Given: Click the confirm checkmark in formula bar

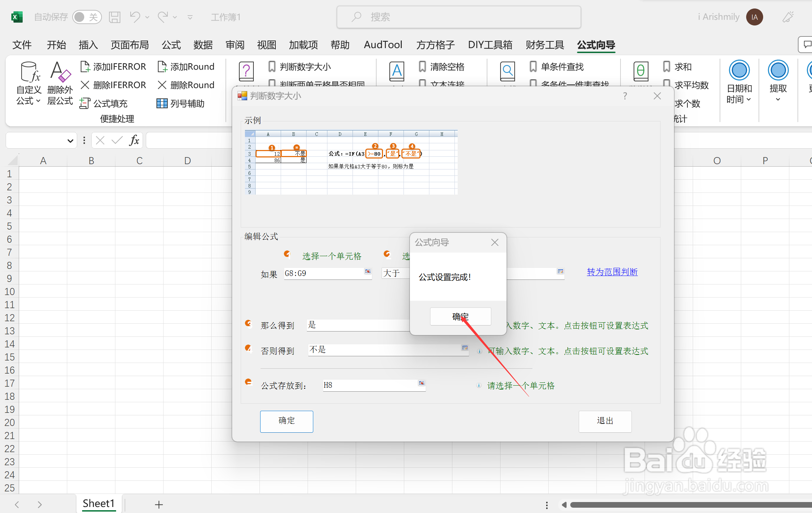Looking at the screenshot, I should (117, 140).
